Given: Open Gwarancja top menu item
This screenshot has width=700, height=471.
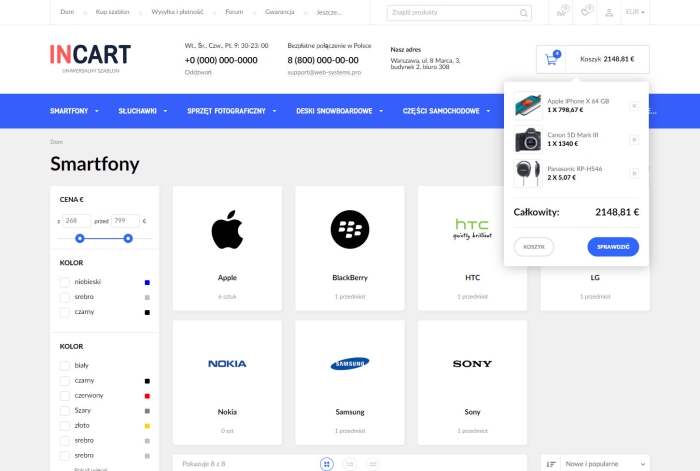Looking at the screenshot, I should [279, 12].
